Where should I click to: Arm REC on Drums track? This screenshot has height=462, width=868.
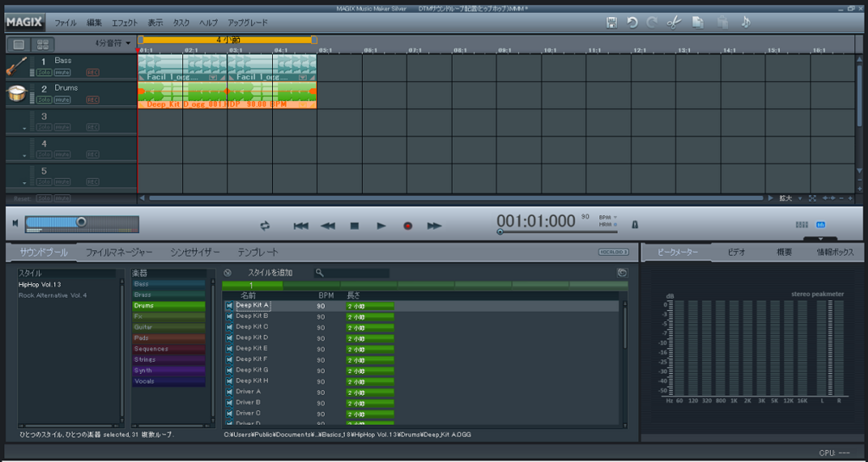pos(92,99)
